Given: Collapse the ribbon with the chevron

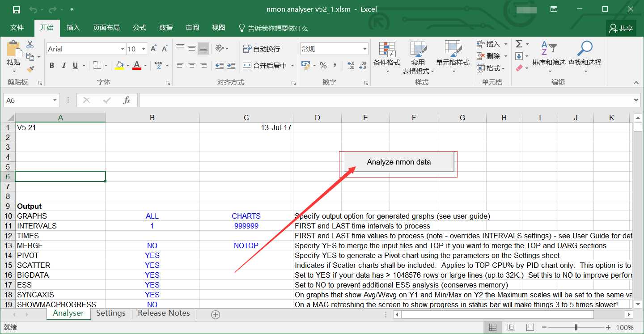Looking at the screenshot, I should 636,83.
